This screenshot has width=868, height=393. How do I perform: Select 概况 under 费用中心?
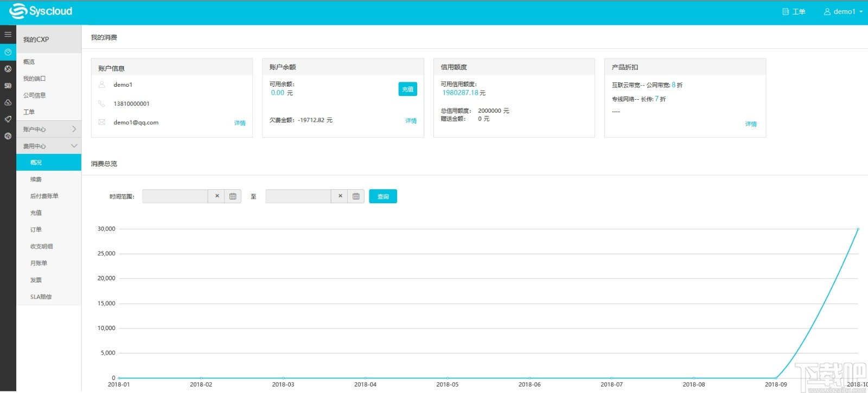click(x=49, y=163)
